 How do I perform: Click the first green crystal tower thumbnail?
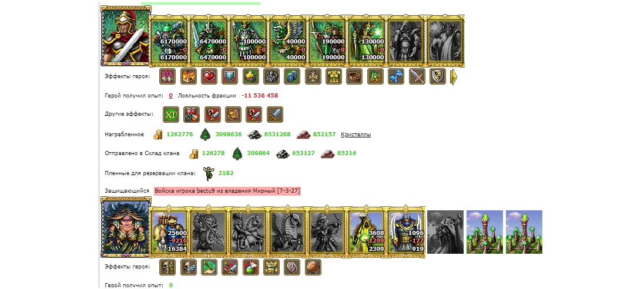pyautogui.click(x=485, y=232)
